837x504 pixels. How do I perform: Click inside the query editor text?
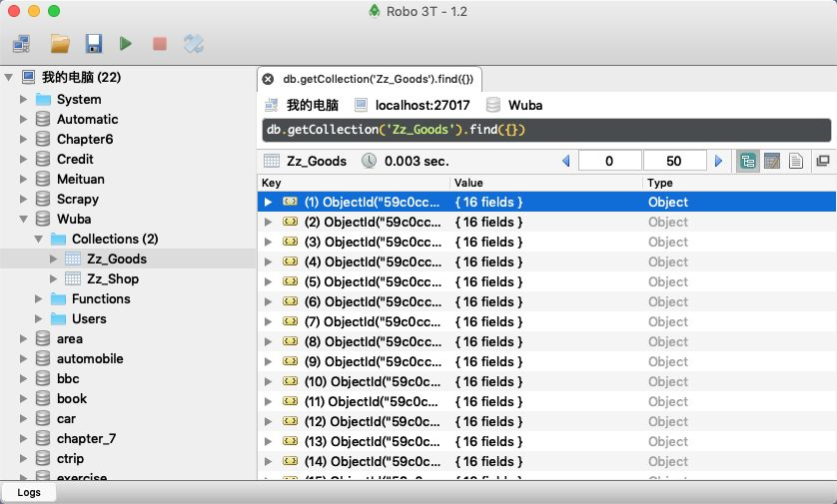point(546,130)
